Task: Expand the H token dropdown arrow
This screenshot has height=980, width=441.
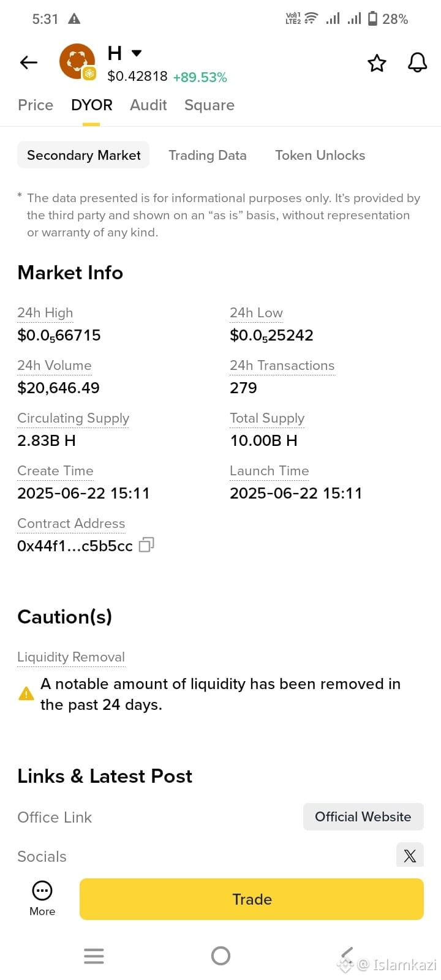Action: click(137, 53)
